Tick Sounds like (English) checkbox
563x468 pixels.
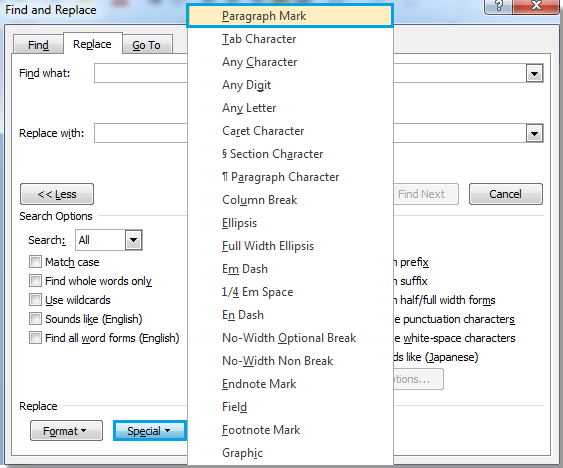click(x=35, y=319)
